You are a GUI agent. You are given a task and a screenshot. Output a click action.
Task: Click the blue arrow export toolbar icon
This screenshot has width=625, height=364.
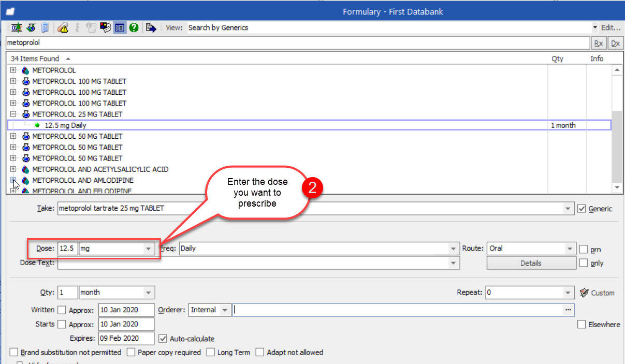tap(151, 28)
